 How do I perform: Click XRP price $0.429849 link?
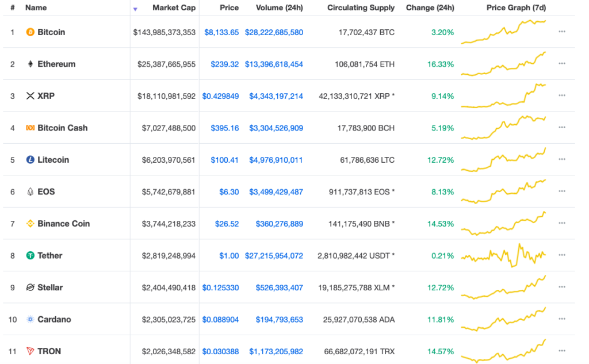pyautogui.click(x=220, y=96)
